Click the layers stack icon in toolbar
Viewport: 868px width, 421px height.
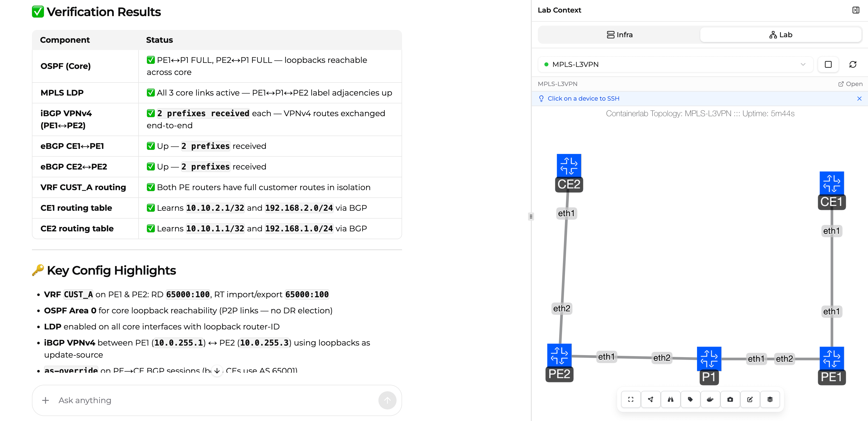click(770, 399)
